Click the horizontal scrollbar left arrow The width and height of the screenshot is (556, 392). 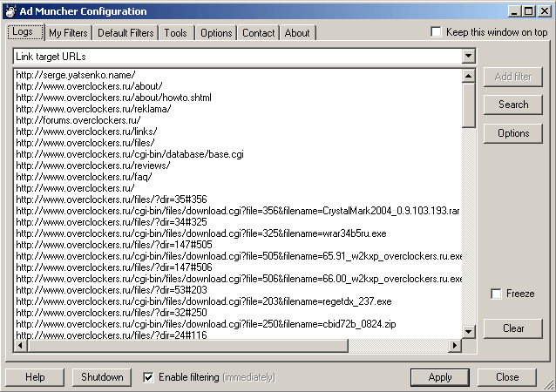pos(20,345)
